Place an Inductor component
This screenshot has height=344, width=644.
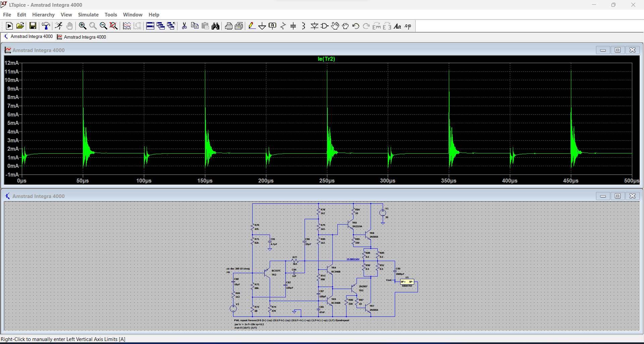coord(304,26)
